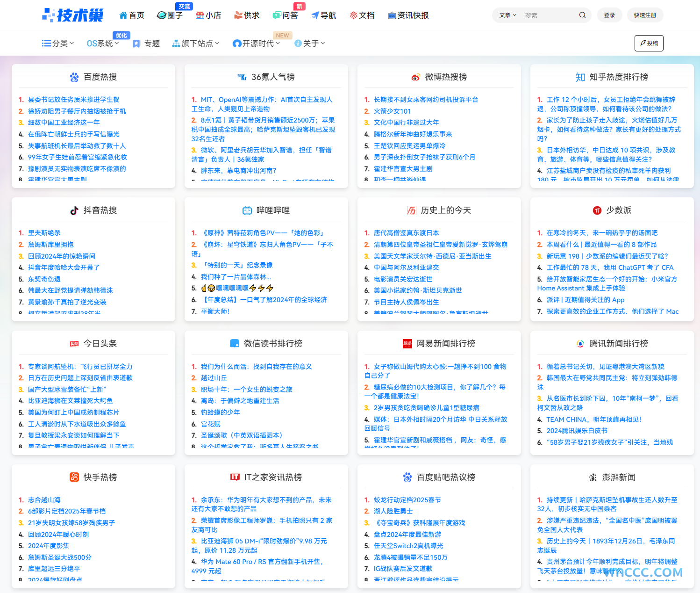700x593 pixels.
Task: Open 专家谈阿航坠机 headline in 今日头条
Action: click(80, 367)
